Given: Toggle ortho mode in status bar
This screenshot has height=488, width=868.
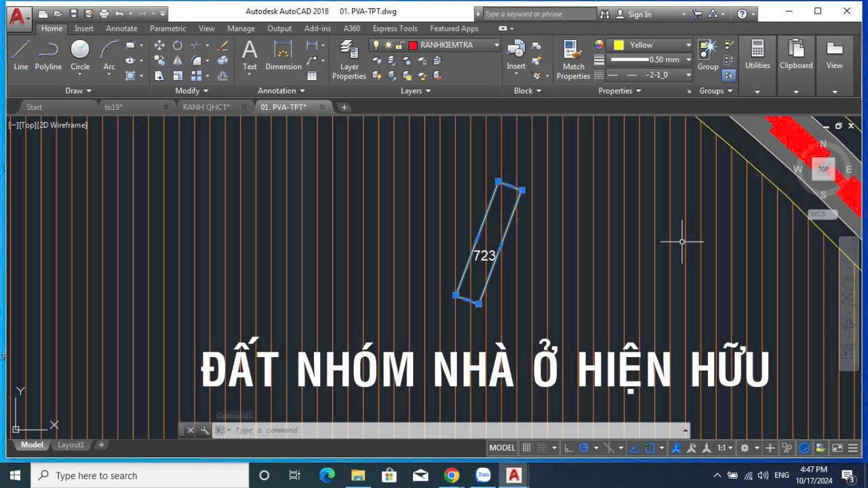Looking at the screenshot, I should point(568,448).
